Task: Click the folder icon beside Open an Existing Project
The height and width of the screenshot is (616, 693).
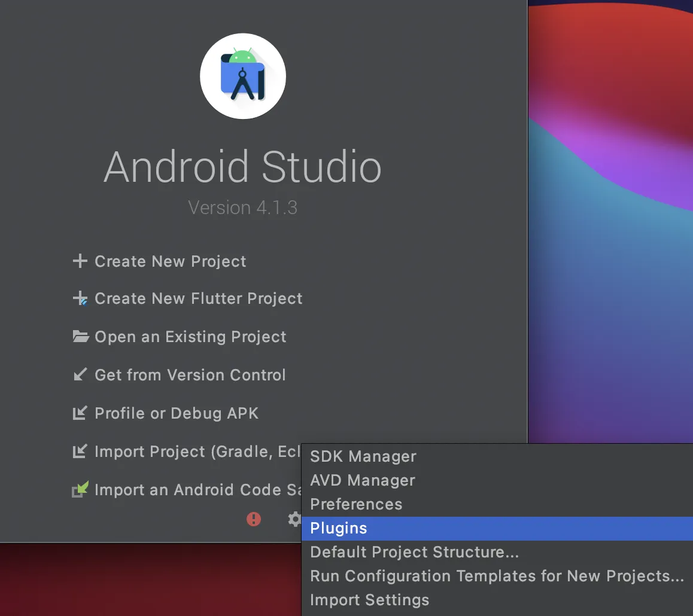Action: click(x=80, y=337)
